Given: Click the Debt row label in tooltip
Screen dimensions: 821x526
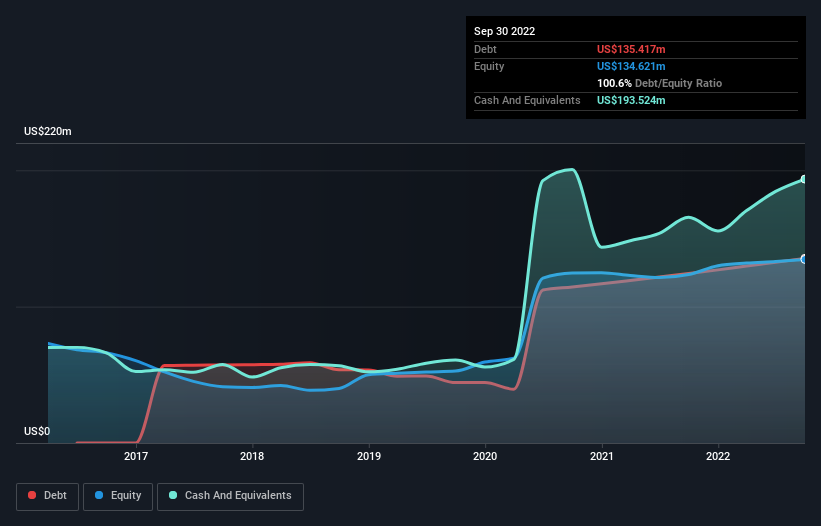Looking at the screenshot, I should click(485, 49).
